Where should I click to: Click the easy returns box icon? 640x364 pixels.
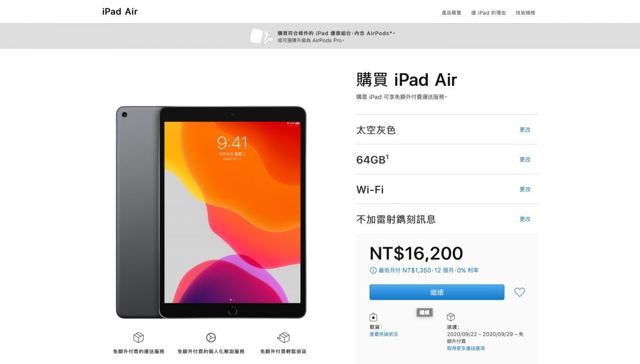[283, 337]
